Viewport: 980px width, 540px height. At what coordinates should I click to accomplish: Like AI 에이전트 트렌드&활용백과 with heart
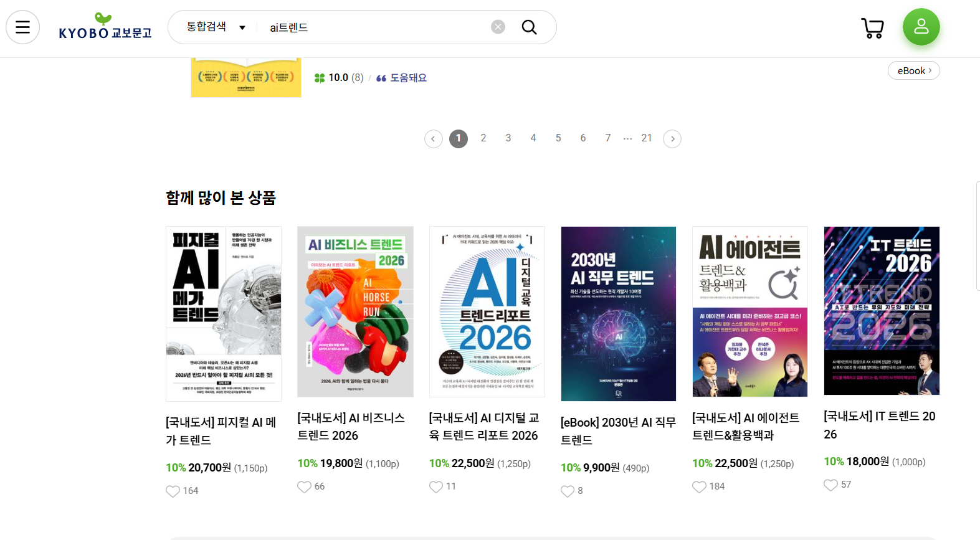coord(699,486)
